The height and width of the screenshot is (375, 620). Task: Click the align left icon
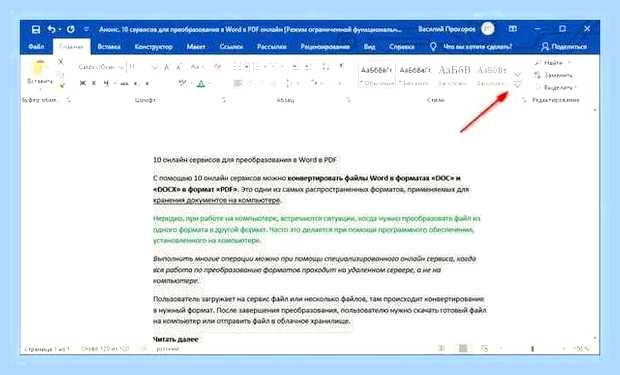point(238,83)
